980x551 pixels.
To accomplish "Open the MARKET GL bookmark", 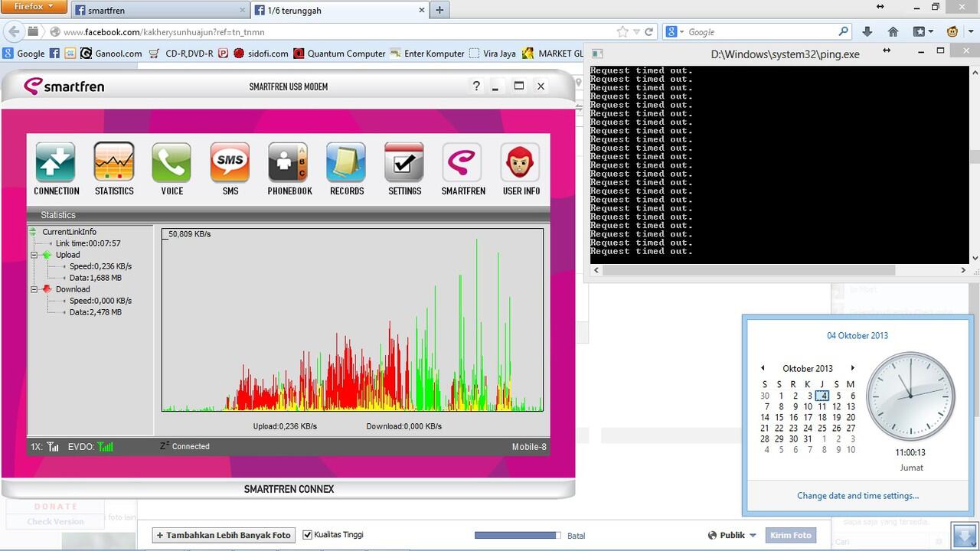I will coord(553,54).
